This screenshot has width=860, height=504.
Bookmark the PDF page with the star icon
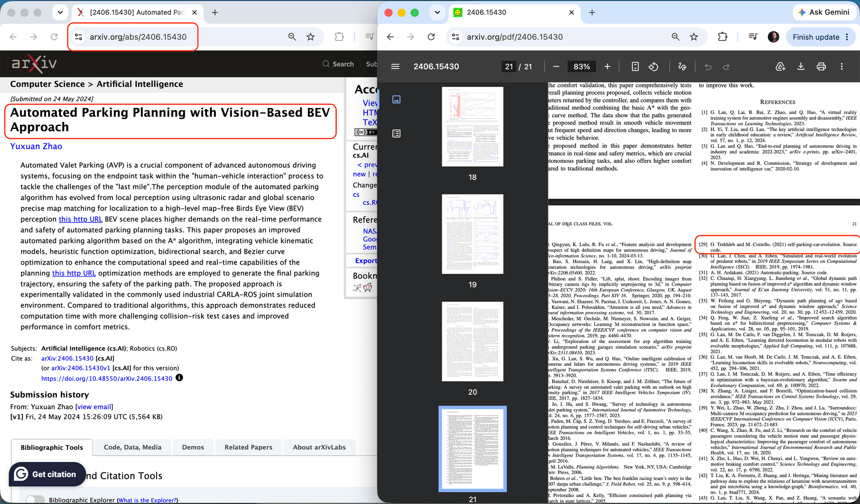694,37
